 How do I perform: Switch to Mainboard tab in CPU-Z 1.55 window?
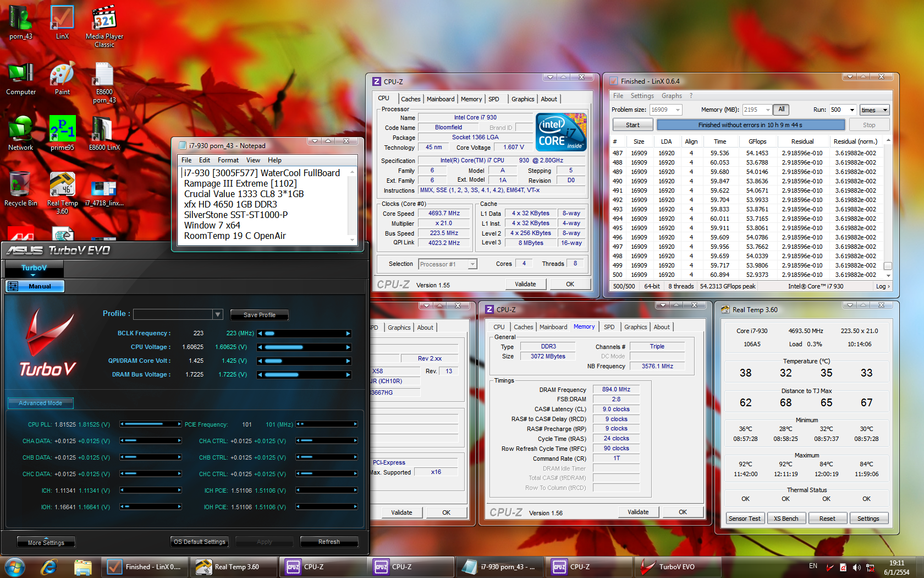tap(441, 99)
